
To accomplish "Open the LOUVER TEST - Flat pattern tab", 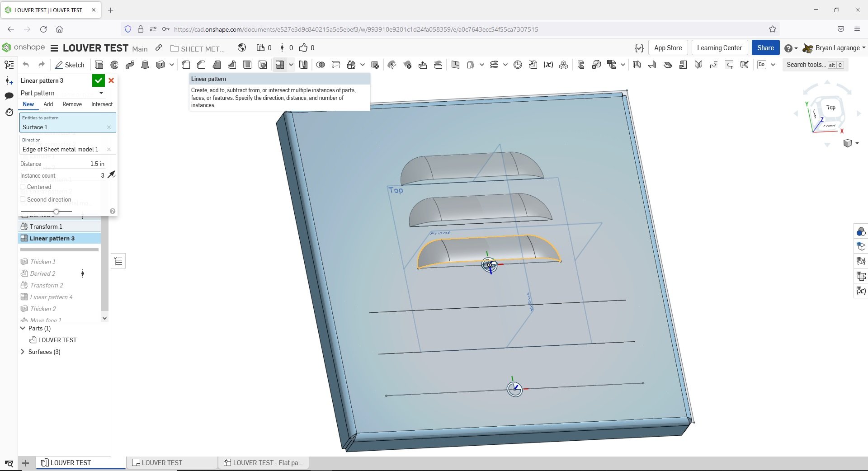I will [x=264, y=462].
